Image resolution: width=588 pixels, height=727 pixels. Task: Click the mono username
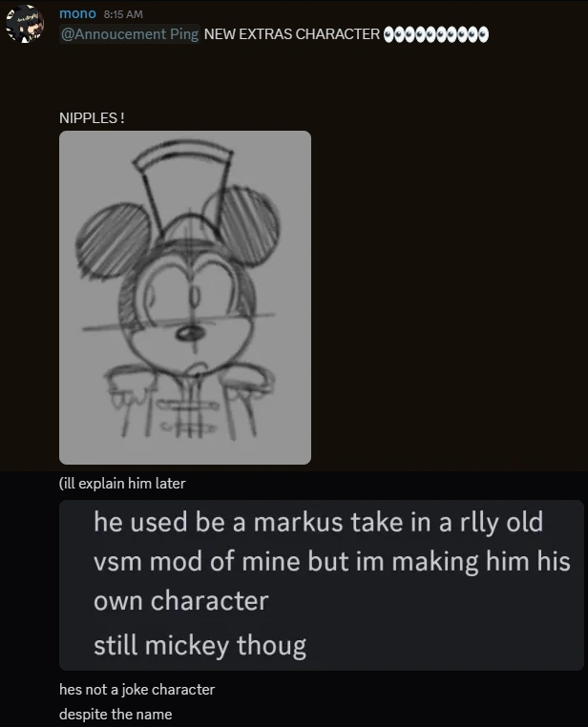pos(77,14)
